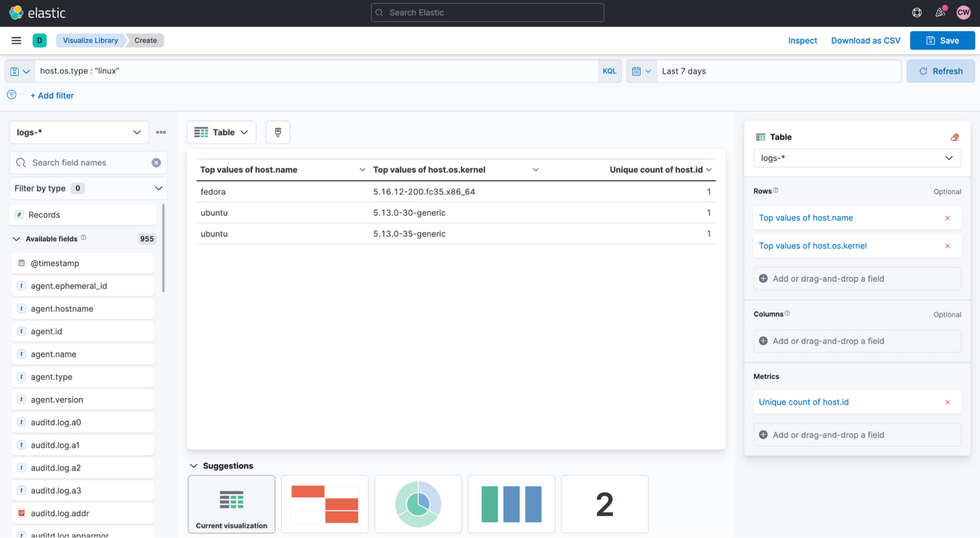
Task: Open the newsfeed notifications icon
Action: point(940,12)
